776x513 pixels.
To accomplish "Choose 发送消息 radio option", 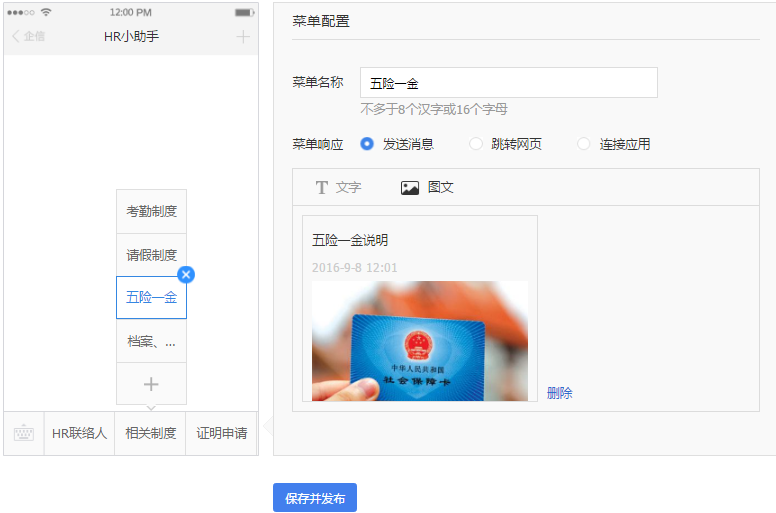I will (x=367, y=144).
